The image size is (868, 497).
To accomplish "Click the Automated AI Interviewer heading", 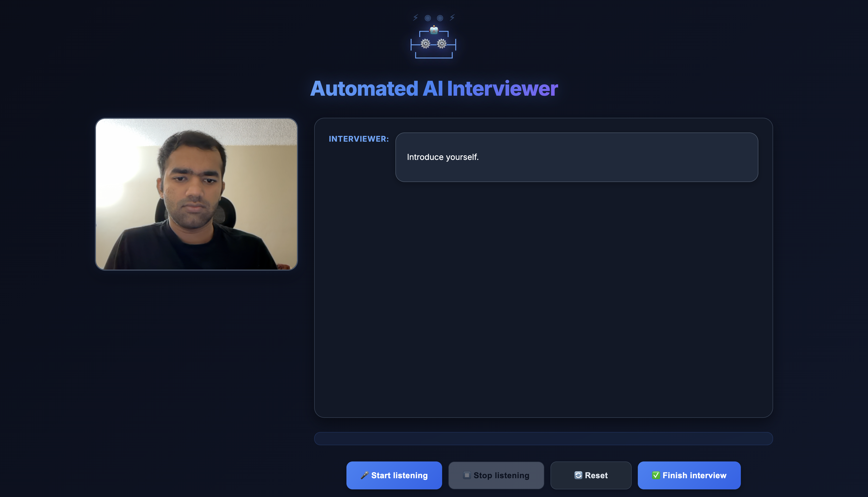I will (434, 88).
